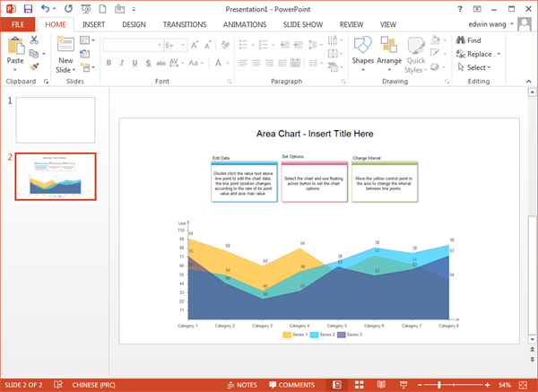The height and width of the screenshot is (392, 538).
Task: Click the Paste icon in Clipboard group
Action: pyautogui.click(x=15, y=45)
